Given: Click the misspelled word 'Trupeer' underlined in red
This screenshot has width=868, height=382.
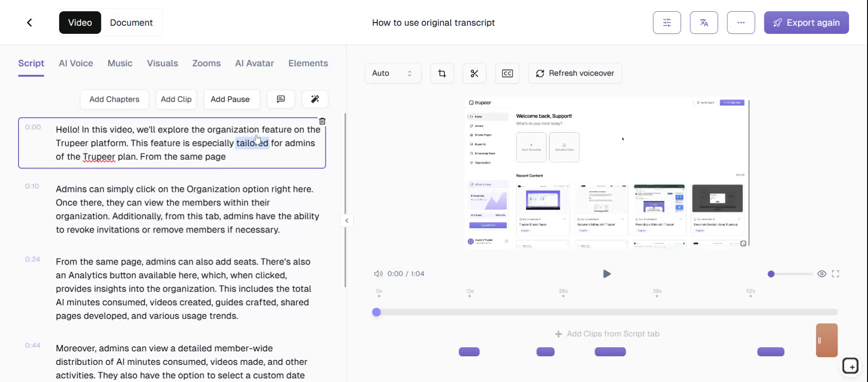Looking at the screenshot, I should (x=99, y=157).
